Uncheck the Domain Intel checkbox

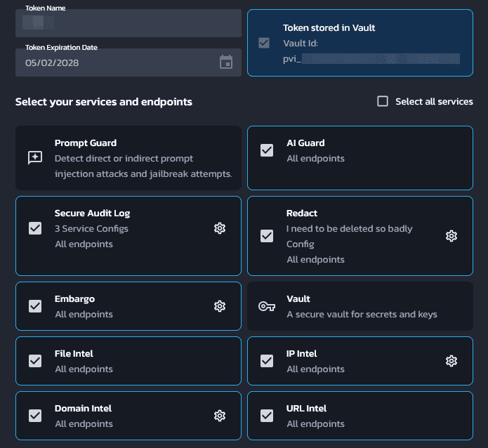point(35,416)
